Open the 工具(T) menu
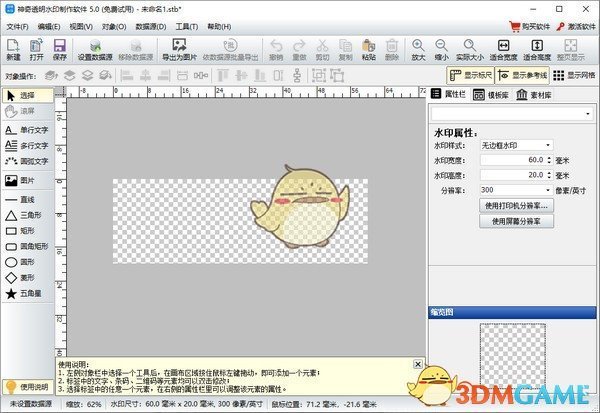Screen dimensions: 600x413 [187, 27]
